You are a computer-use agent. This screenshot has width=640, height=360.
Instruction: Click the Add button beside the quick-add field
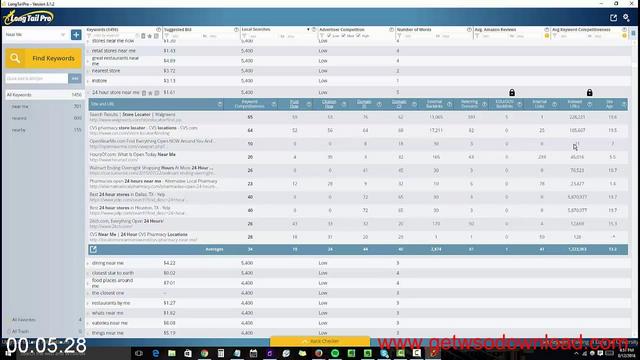[75, 78]
